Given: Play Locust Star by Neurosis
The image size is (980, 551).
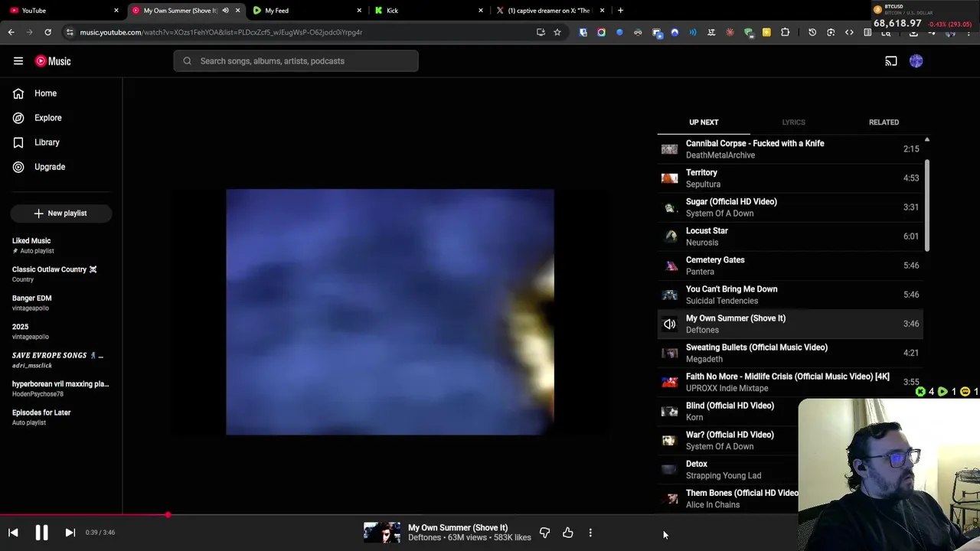Looking at the screenshot, I should (790, 236).
